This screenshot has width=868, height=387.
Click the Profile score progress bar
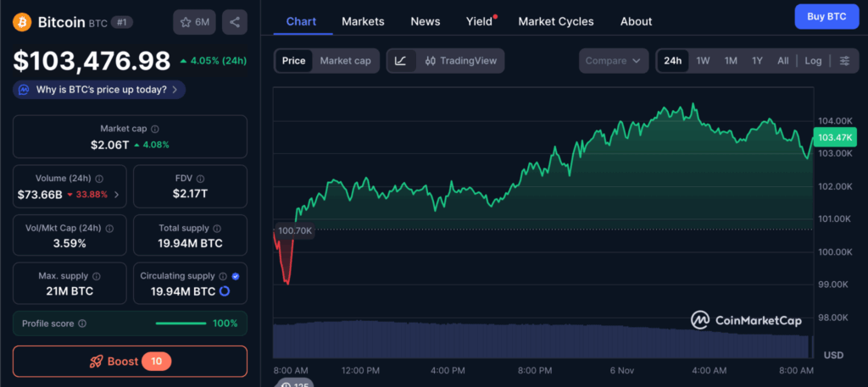(181, 323)
